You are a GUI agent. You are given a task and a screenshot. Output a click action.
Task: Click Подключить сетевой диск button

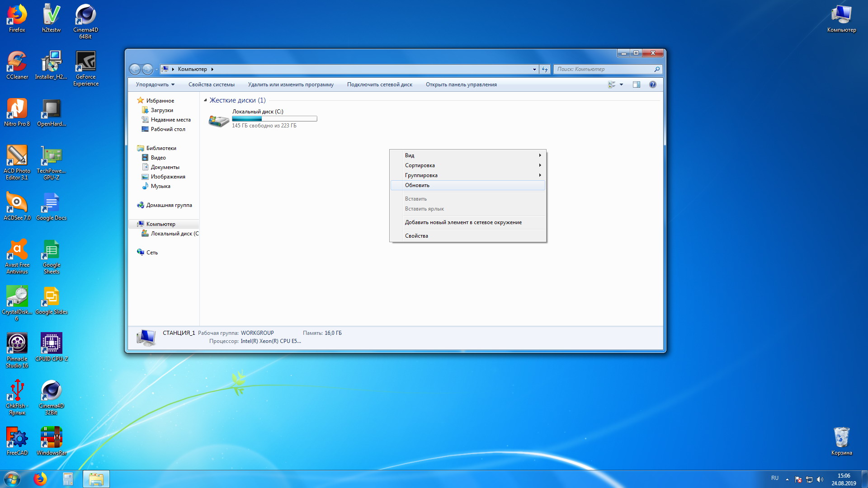[x=379, y=84]
